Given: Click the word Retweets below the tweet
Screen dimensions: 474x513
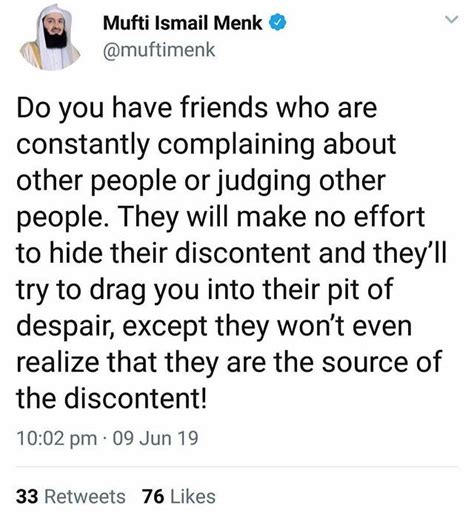Looking at the screenshot, I should pos(85,496).
